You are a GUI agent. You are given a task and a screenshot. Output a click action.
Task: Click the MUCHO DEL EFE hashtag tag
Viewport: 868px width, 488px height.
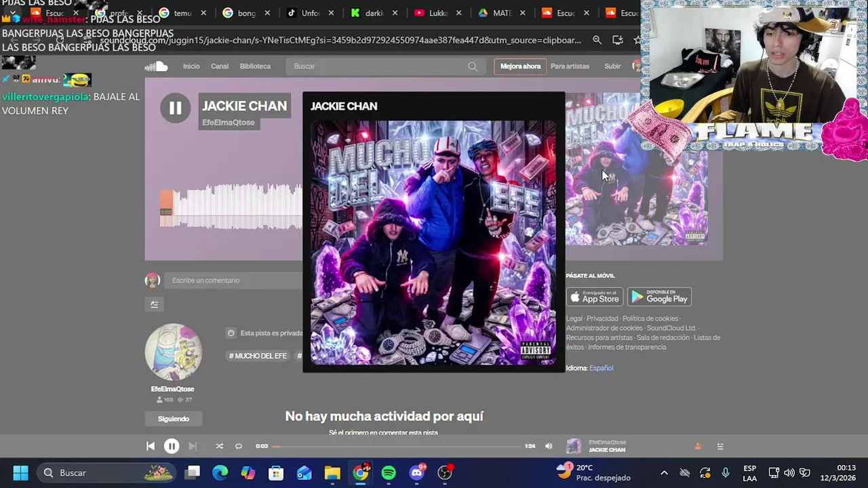258,356
